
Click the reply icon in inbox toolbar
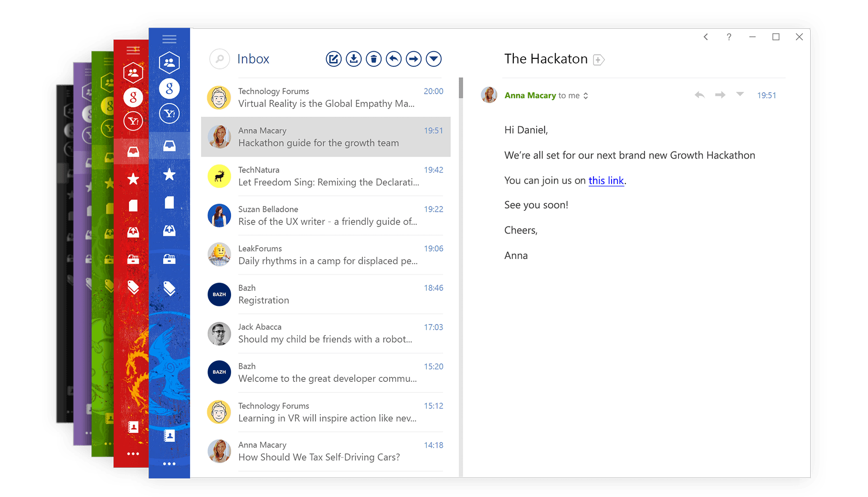(x=394, y=59)
